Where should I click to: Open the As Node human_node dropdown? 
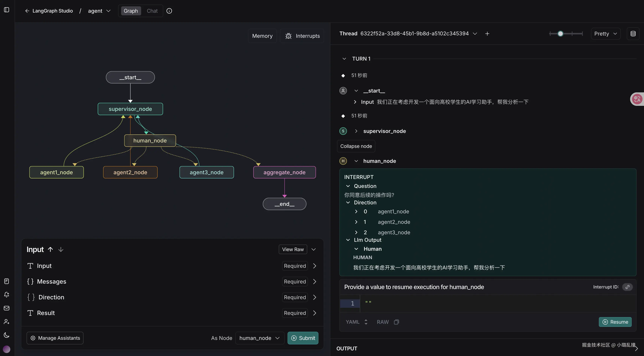point(259,338)
